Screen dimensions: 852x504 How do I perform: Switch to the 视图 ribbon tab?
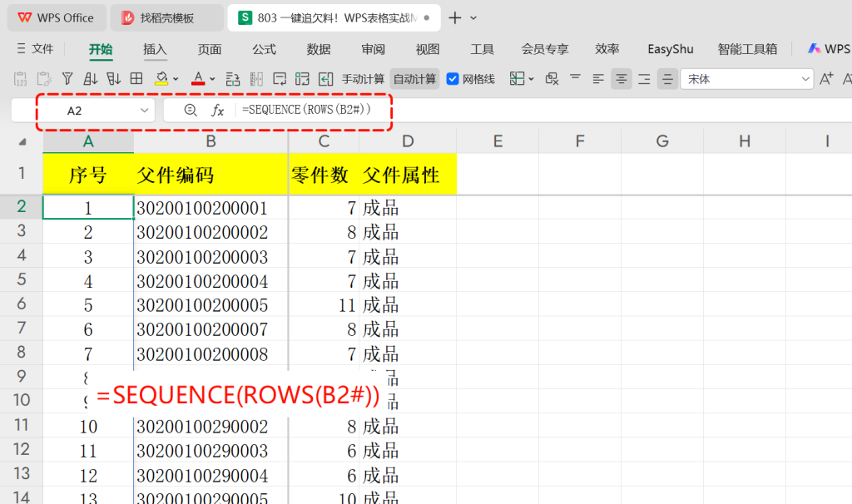coord(428,49)
